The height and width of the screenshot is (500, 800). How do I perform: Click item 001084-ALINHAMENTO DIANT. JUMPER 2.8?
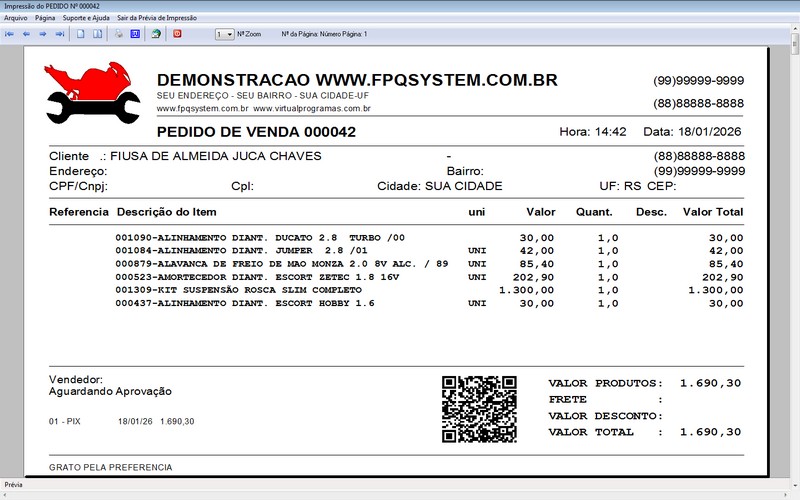241,251
